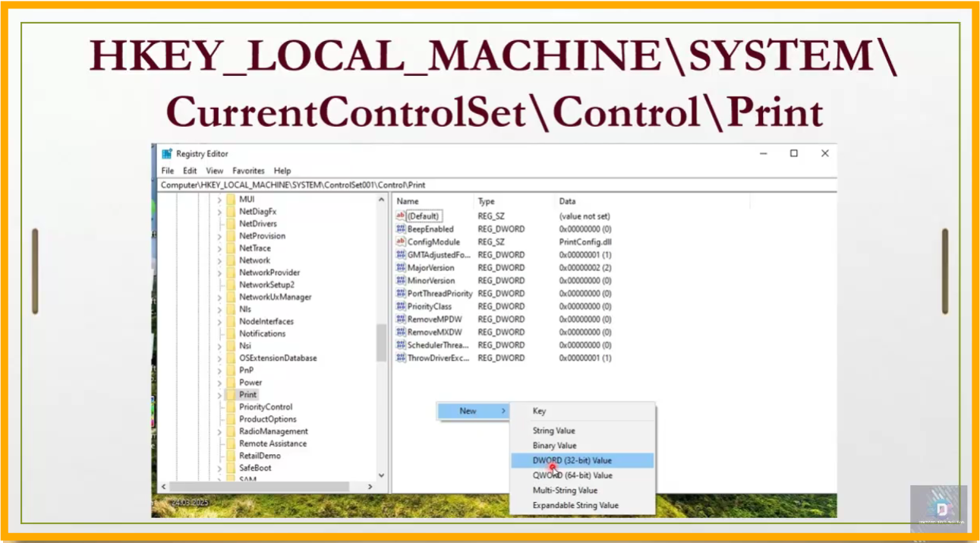
Task: Select the SafeBoot key in tree
Action: [255, 468]
